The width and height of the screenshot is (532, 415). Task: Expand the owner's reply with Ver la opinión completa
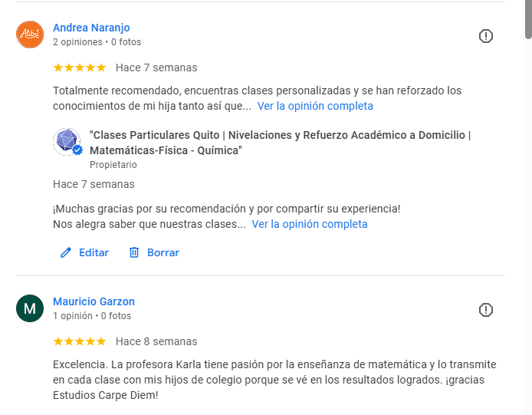click(x=310, y=224)
